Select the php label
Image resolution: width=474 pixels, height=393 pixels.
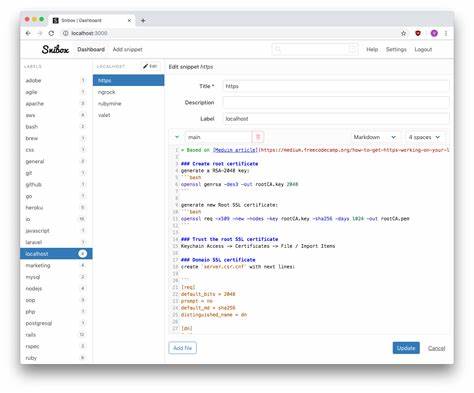point(56,312)
